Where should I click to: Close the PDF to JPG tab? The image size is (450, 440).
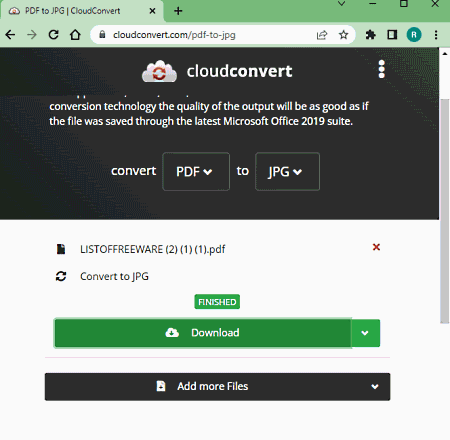[152, 11]
